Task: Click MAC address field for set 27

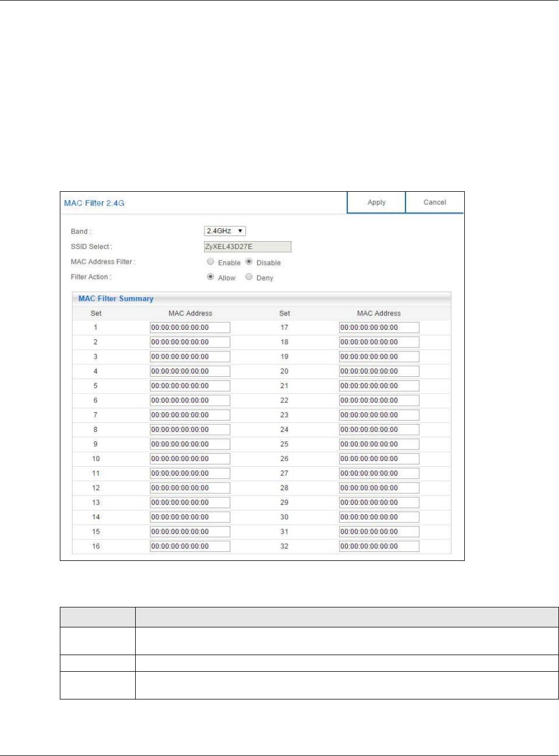Action: 379,473
